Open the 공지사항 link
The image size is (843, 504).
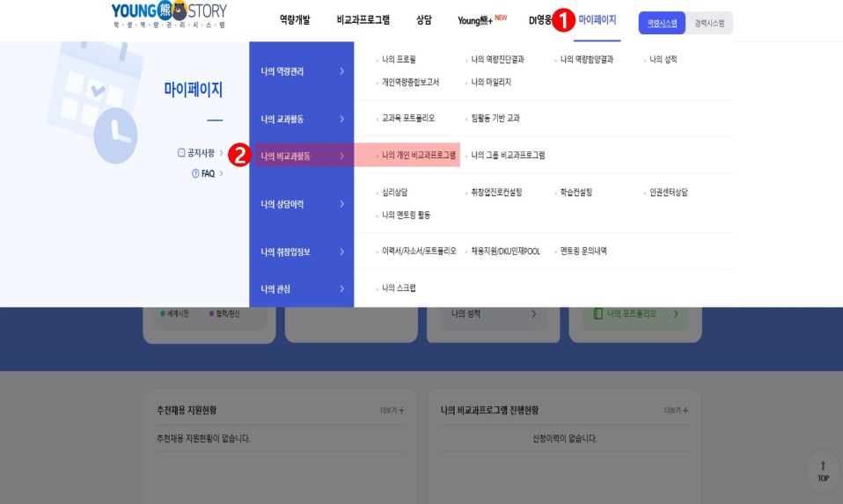click(x=201, y=153)
